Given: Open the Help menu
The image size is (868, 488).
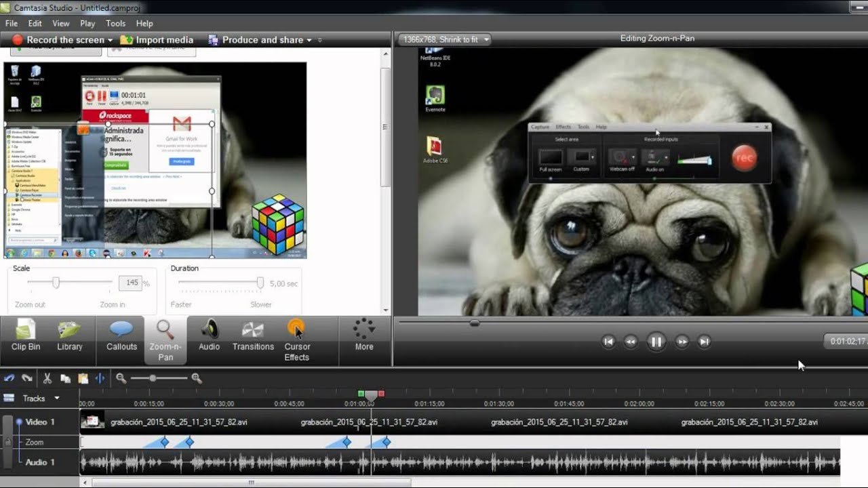Looking at the screenshot, I should (x=144, y=23).
